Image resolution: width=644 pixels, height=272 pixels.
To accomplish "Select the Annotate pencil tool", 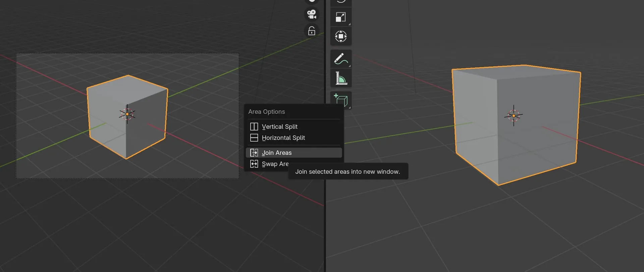I will (341, 59).
